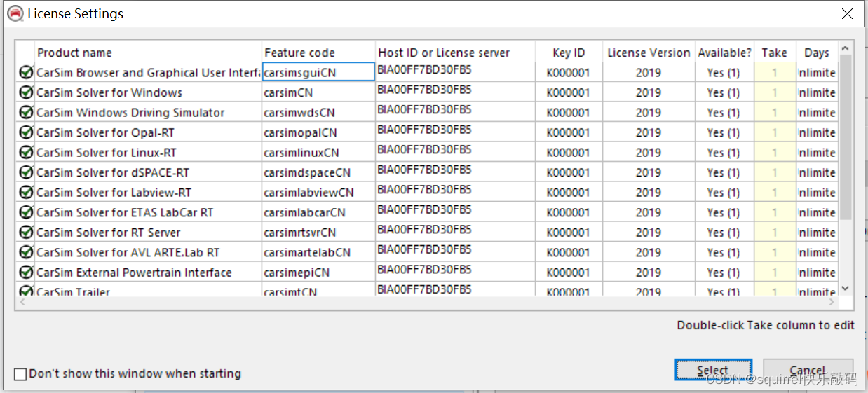The height and width of the screenshot is (393, 868).
Task: Click the carsimlabcarCN feature code cell
Action: [318, 212]
